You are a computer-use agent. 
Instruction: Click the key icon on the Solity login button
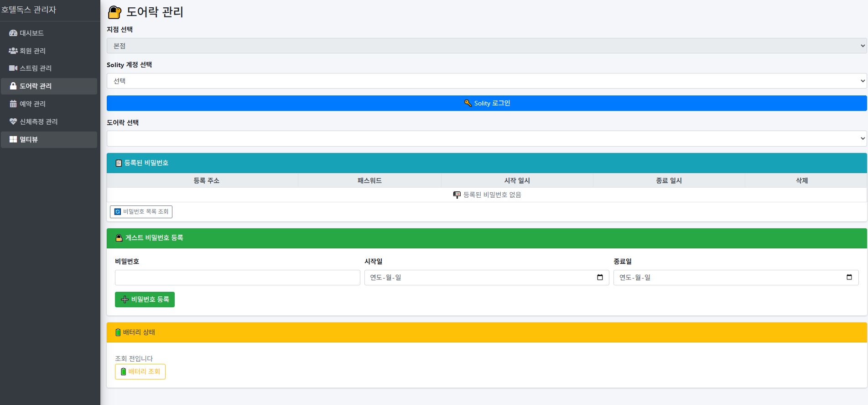[x=468, y=103]
